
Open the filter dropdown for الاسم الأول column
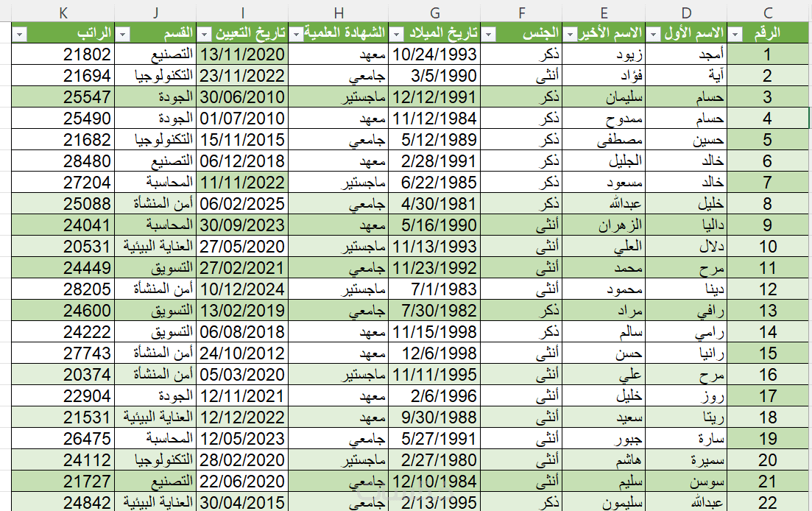[654, 34]
